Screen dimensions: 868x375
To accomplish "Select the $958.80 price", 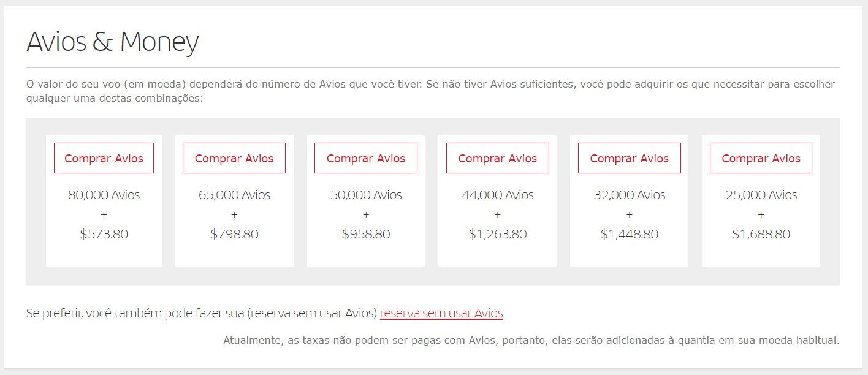I will click(366, 234).
